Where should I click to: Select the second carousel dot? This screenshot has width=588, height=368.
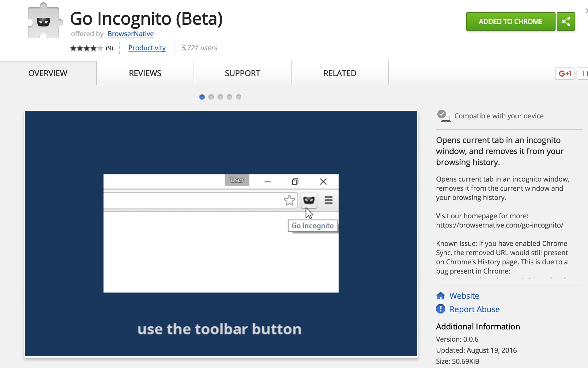pyautogui.click(x=211, y=97)
